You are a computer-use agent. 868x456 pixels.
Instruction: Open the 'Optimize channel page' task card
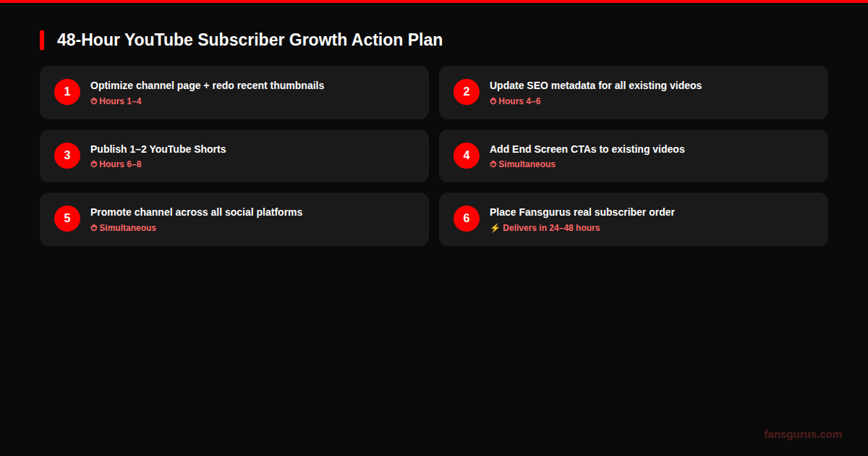234,93
